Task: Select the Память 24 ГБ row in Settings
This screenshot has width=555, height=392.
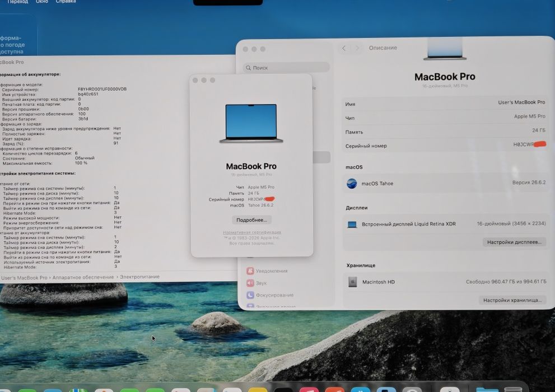Action: [x=445, y=131]
